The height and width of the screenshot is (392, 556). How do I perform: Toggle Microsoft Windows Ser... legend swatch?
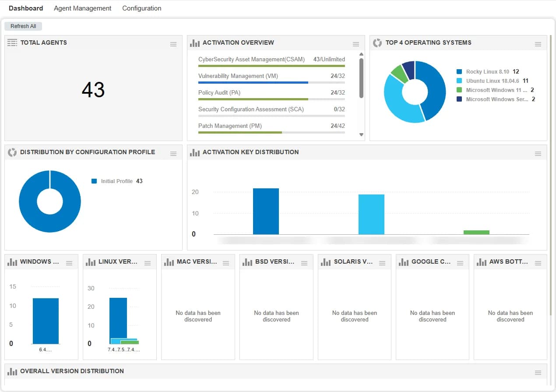(x=459, y=99)
